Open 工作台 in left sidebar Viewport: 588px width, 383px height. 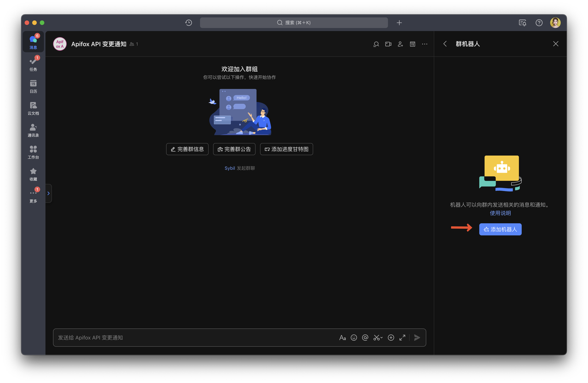33,152
